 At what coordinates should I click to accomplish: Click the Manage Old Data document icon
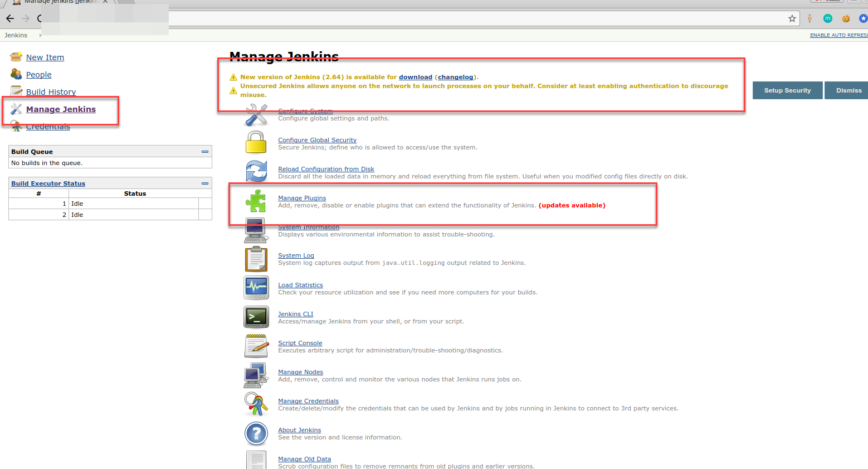(256, 460)
